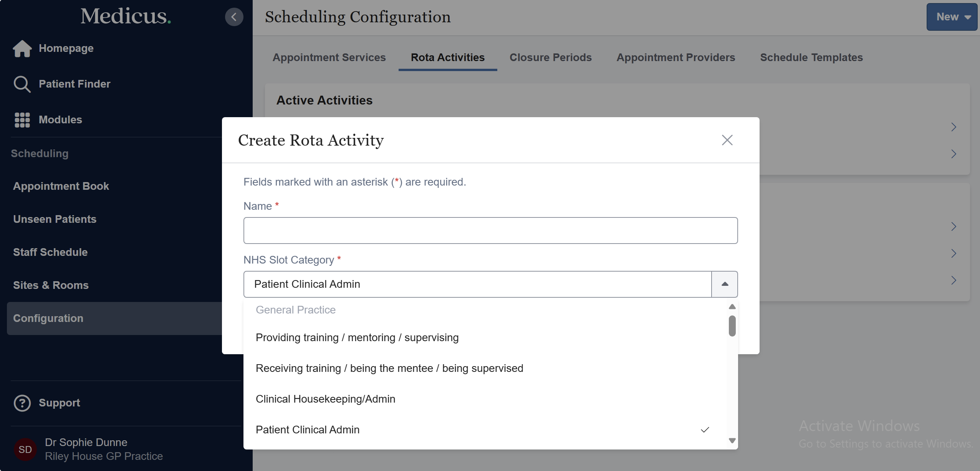Click the SD user avatar

(25, 449)
